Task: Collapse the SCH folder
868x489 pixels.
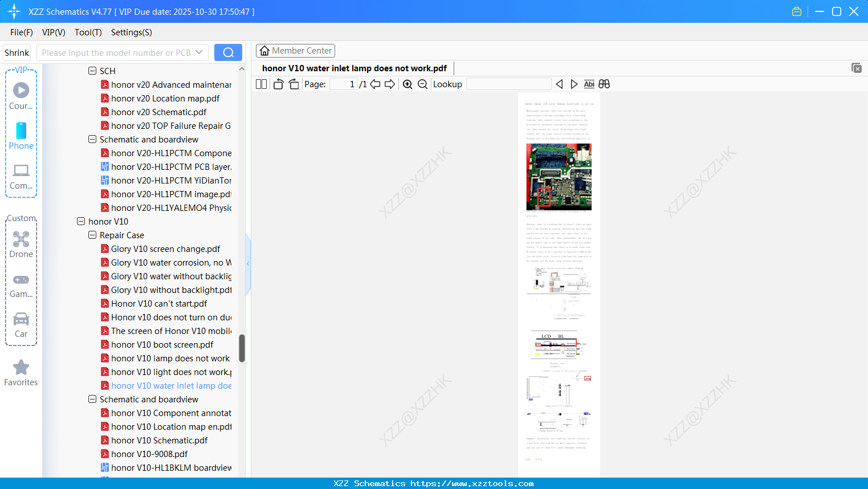Action: click(92, 71)
